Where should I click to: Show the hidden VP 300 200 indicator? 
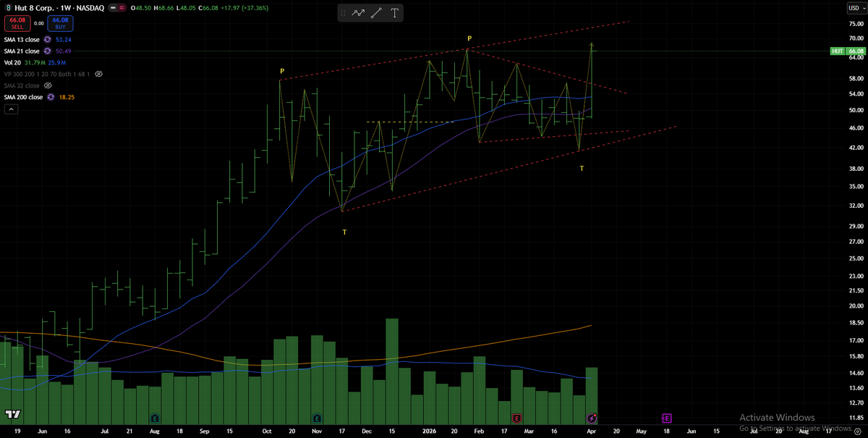pos(98,74)
